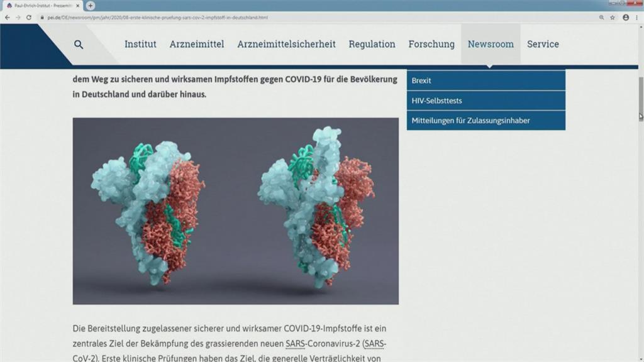Open the Forschung menu
Screen dimensions: 644x362
(431, 44)
